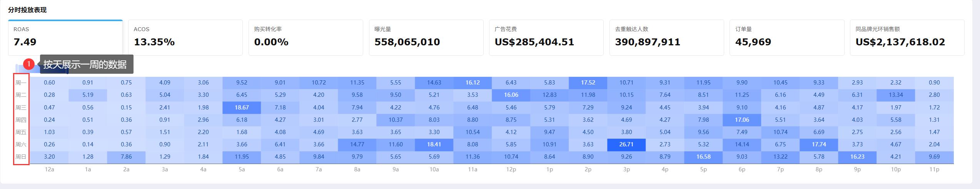The width and height of the screenshot is (980, 189).
Task: Click the 9.31 cell for 周一 at 4p
Action: pyautogui.click(x=665, y=83)
